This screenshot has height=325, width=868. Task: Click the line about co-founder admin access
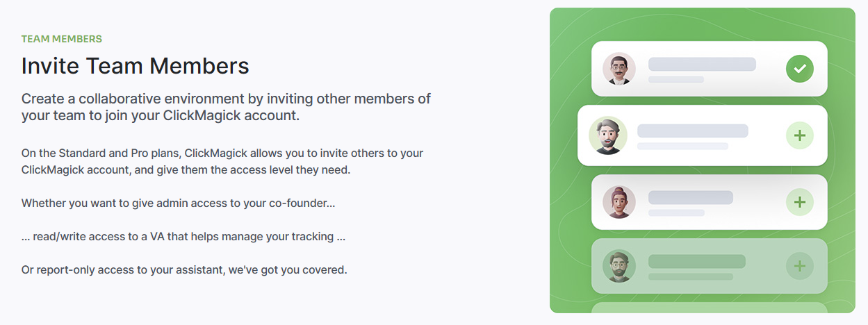pos(179,203)
